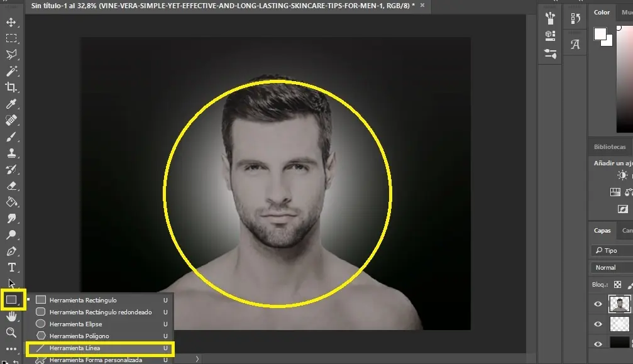The width and height of the screenshot is (633, 364).
Task: Select the Rectangular Marquee tool
Action: pos(11,38)
